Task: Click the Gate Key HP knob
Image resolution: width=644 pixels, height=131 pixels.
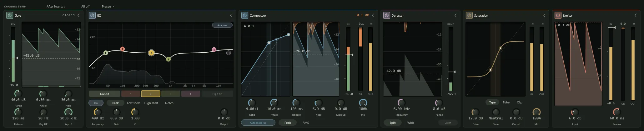Action: [43, 112]
